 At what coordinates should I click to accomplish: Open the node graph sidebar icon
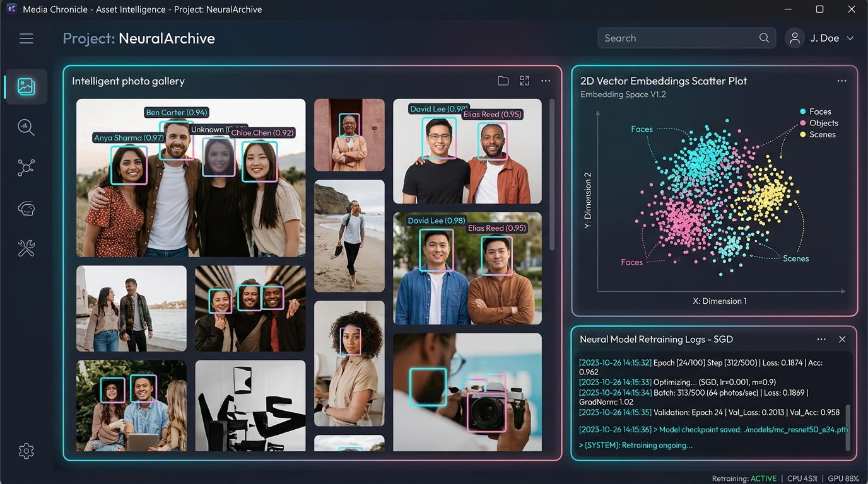26,167
